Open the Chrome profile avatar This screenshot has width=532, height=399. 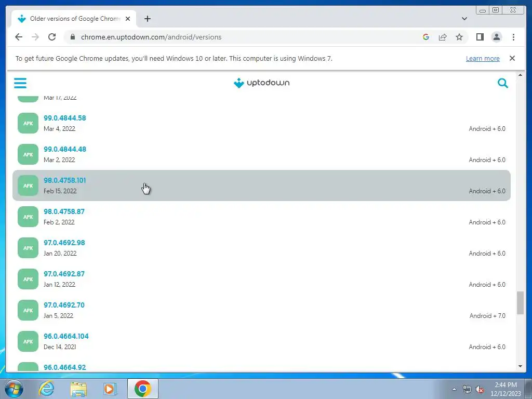pos(496,37)
